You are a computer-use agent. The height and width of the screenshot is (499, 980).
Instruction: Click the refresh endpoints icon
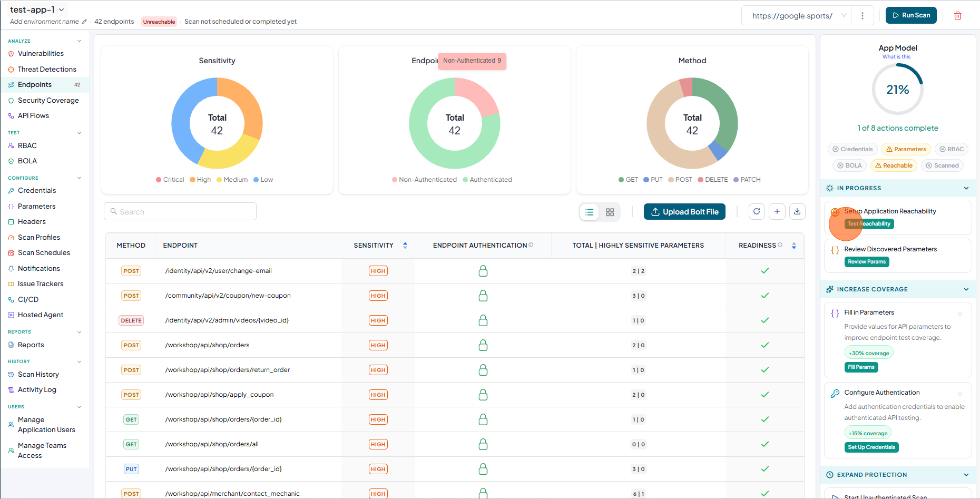pyautogui.click(x=757, y=211)
